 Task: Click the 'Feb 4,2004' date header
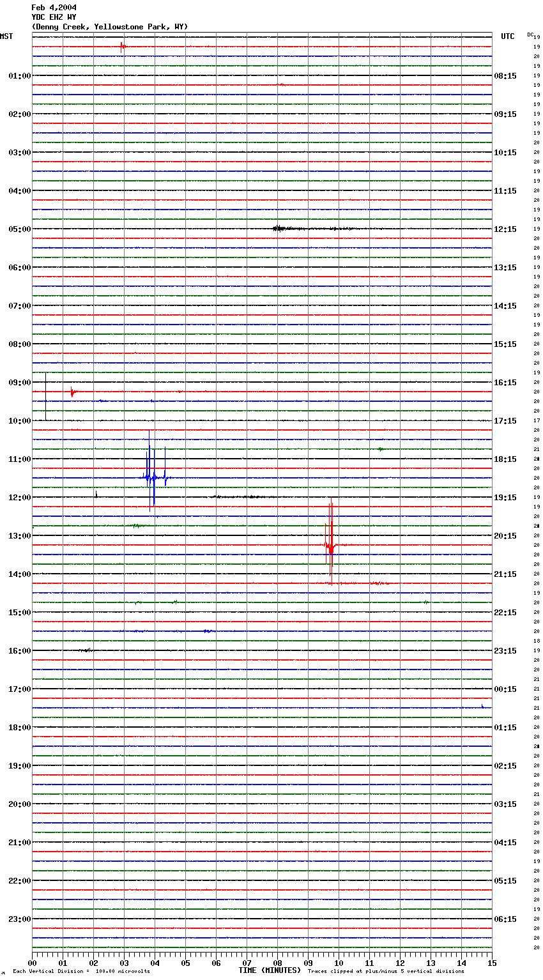[54, 8]
